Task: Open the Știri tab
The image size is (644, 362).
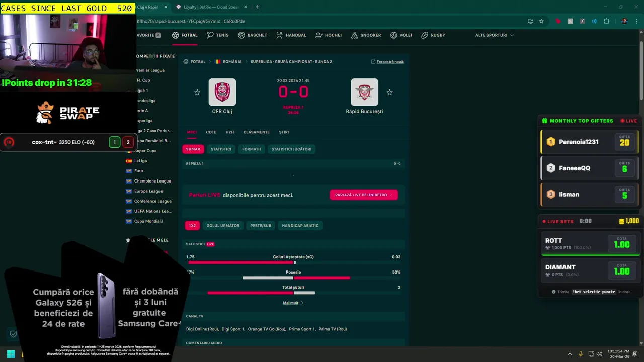Action: 284,132
